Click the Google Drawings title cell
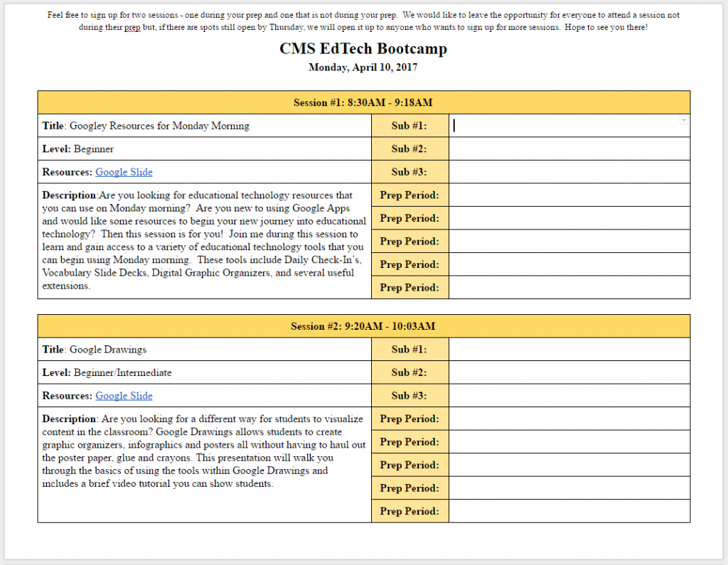Image resolution: width=728 pixels, height=565 pixels. pyautogui.click(x=204, y=350)
